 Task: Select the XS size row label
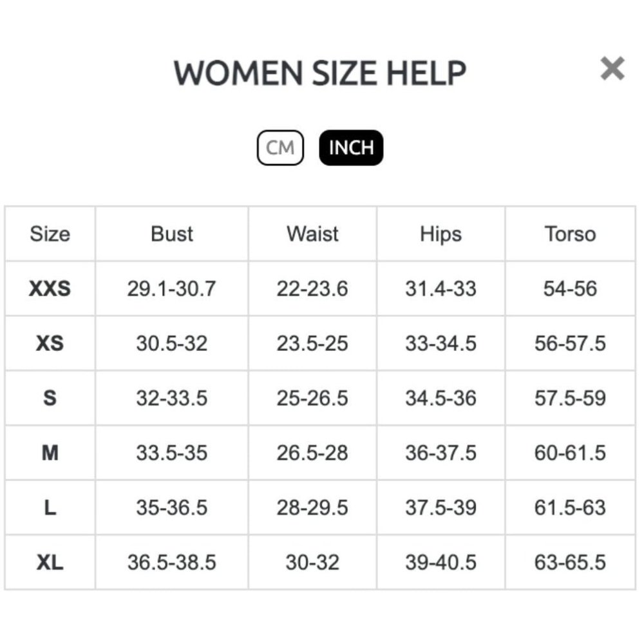click(50, 343)
